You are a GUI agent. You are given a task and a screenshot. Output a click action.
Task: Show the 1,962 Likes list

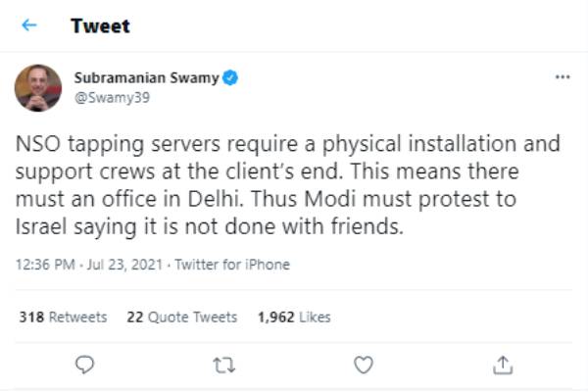click(295, 317)
